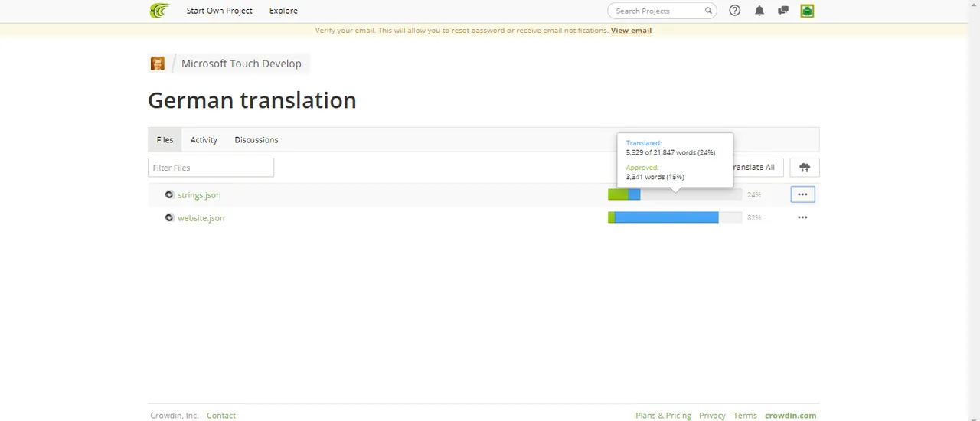Open the notifications bell icon
Viewport: 980px width, 421px height.
[759, 11]
